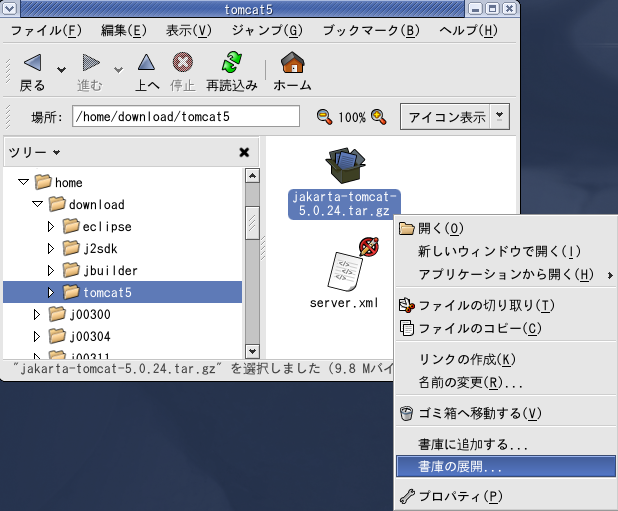This screenshot has height=511, width=618.
Task: Select download in the folder tree
Action: (97, 204)
